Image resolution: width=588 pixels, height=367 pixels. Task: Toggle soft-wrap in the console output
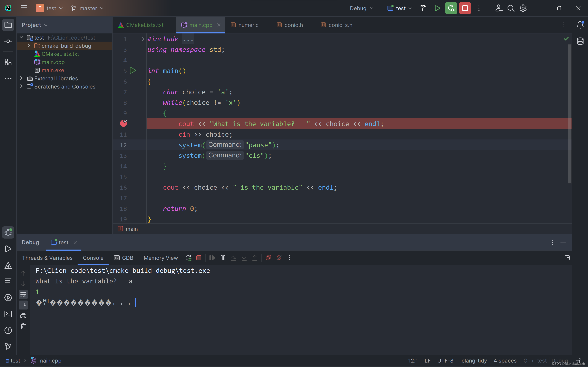pyautogui.click(x=23, y=294)
